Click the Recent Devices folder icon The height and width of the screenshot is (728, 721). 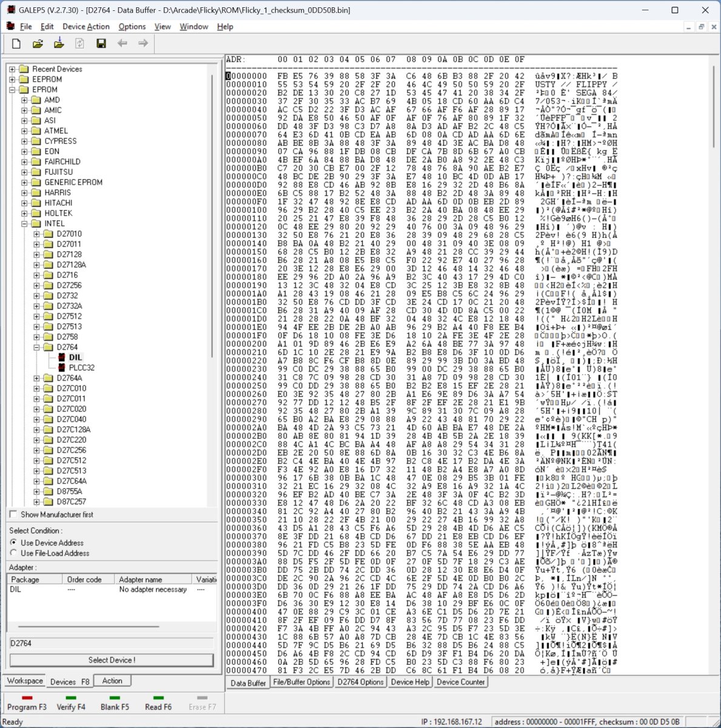(x=24, y=69)
